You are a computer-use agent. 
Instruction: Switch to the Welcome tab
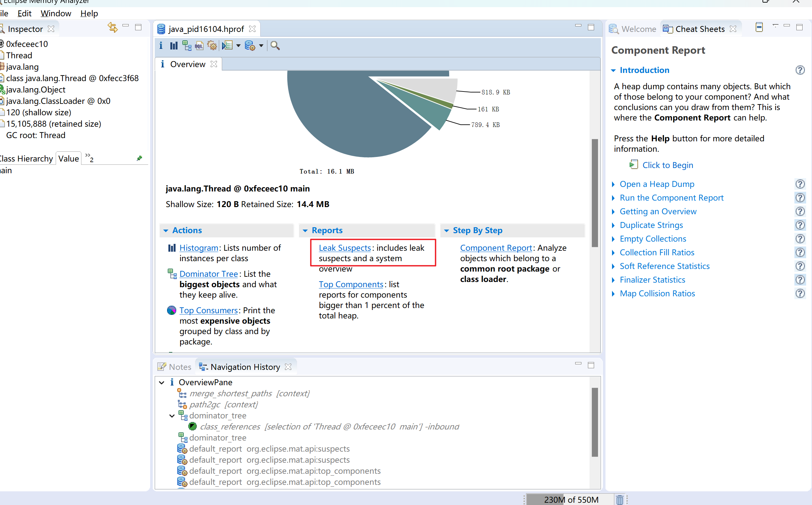[x=633, y=29]
